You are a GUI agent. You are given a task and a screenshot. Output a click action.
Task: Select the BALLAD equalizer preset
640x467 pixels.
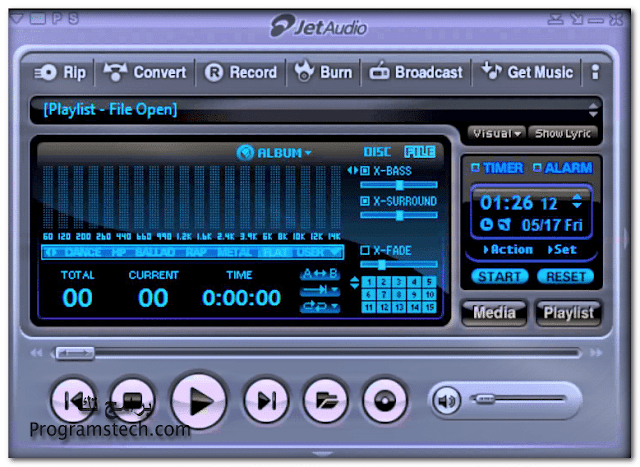coord(155,252)
